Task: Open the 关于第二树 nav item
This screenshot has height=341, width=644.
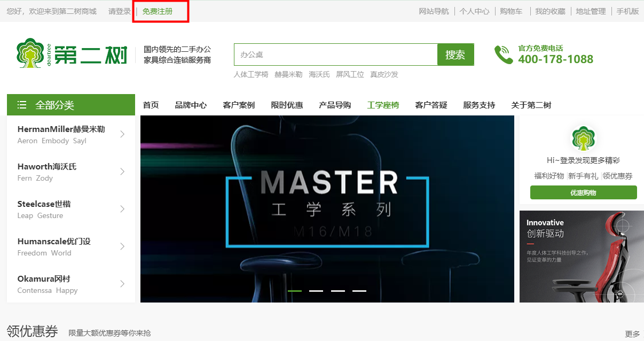Action: pos(531,105)
